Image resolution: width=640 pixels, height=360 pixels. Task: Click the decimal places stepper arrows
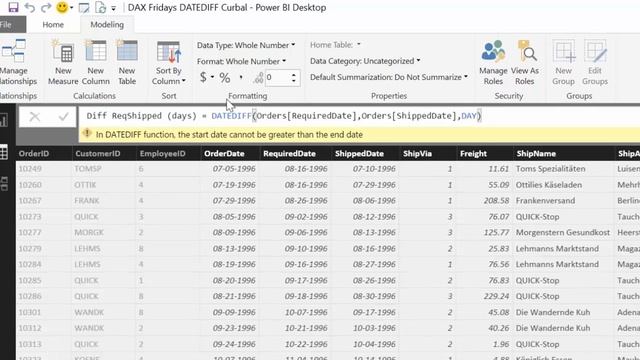294,78
